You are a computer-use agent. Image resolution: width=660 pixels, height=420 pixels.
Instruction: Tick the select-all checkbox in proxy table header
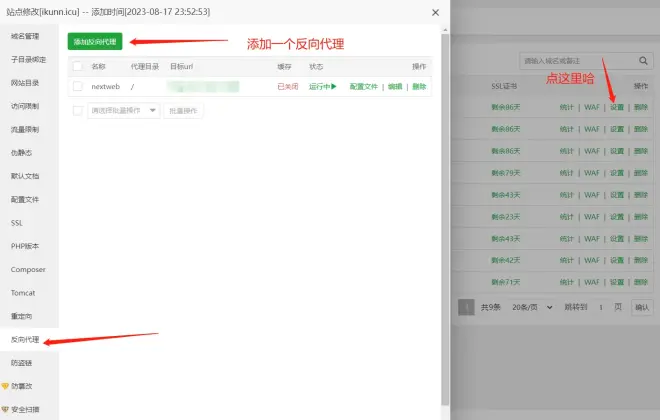click(x=77, y=66)
